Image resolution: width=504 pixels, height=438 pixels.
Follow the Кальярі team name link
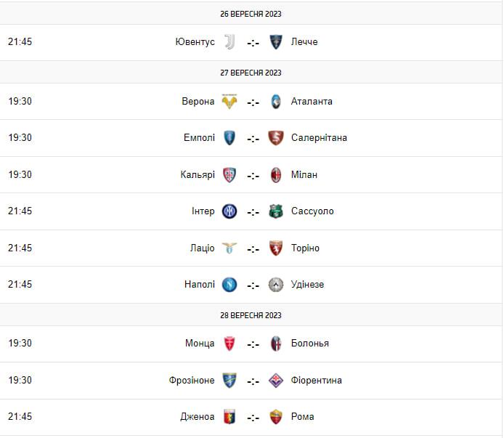point(198,174)
